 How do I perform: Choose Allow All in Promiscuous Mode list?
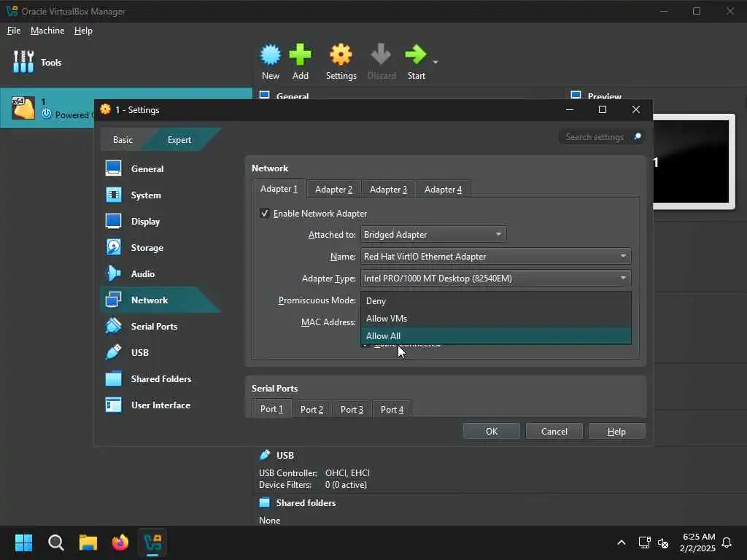pos(495,335)
